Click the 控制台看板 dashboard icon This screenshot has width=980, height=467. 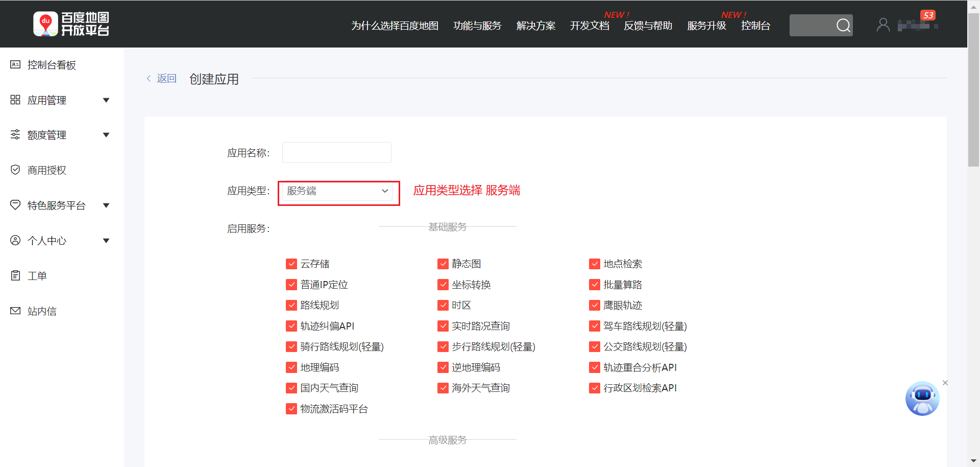coord(15,65)
